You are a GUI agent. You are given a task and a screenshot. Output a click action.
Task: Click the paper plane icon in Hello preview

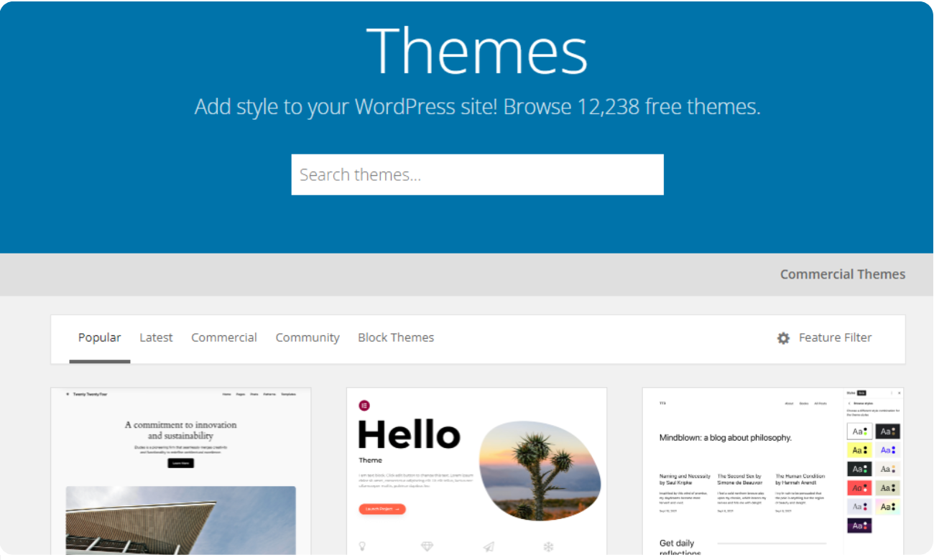click(x=489, y=546)
